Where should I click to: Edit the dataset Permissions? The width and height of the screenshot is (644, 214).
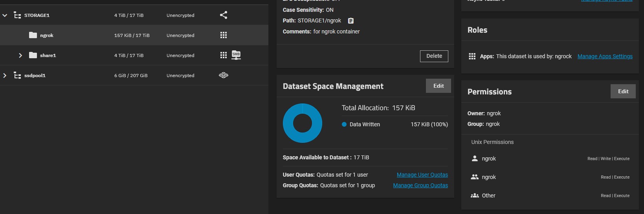(x=623, y=91)
